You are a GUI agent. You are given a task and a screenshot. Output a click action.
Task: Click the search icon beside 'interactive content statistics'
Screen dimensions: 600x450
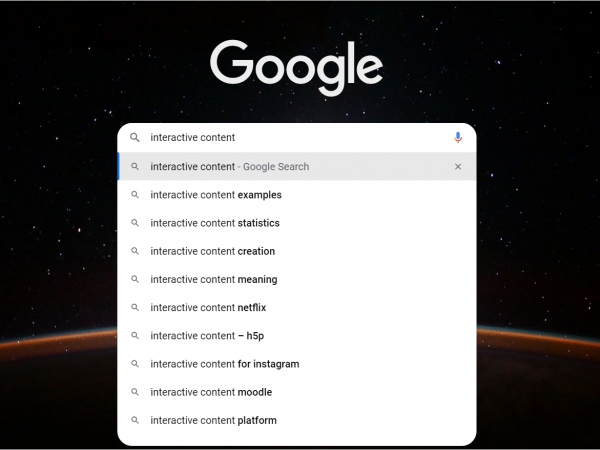click(x=135, y=223)
